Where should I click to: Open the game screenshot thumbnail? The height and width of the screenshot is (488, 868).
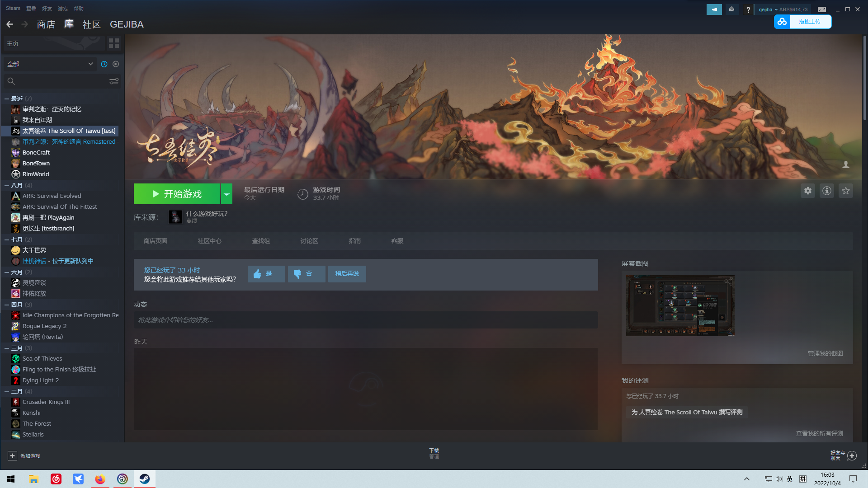680,305
